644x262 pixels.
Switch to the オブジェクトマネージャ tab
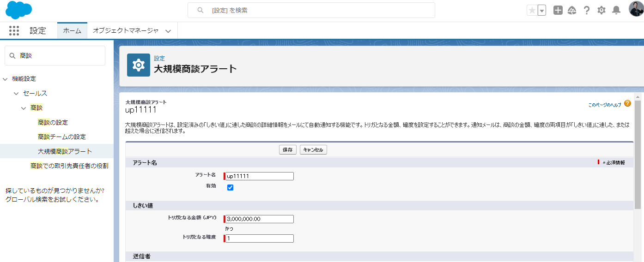point(126,31)
